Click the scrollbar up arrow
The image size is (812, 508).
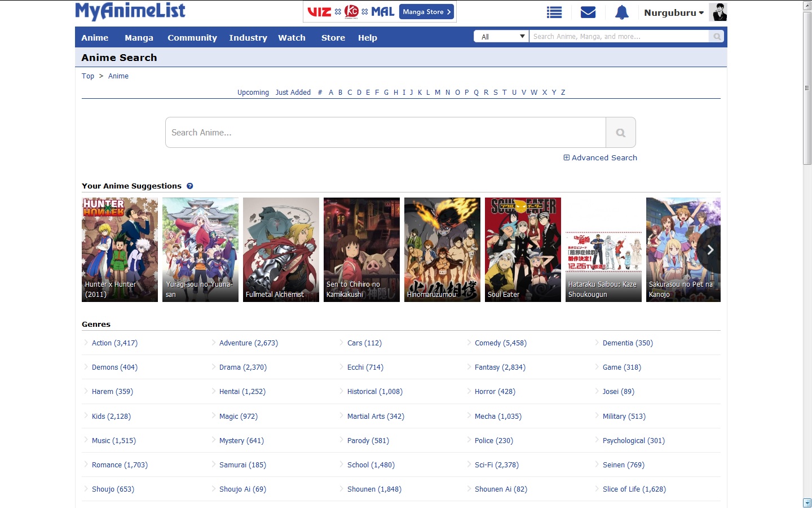[x=807, y=5]
